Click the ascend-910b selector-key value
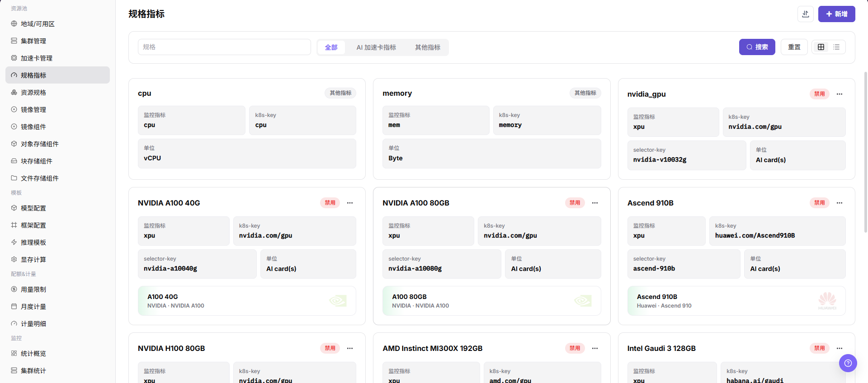 [654, 269]
